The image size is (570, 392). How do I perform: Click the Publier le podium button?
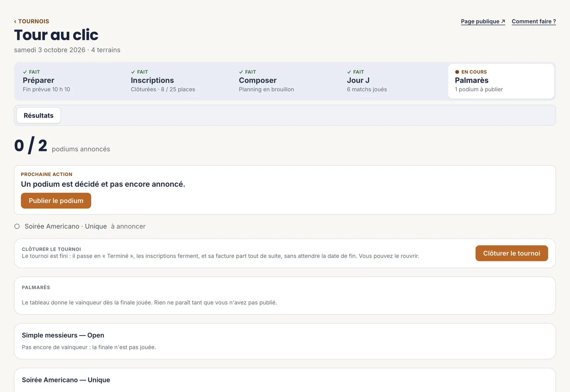(56, 201)
